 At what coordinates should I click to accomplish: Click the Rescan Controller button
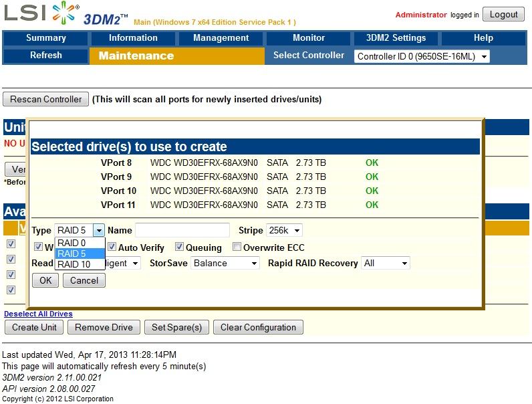pos(46,99)
